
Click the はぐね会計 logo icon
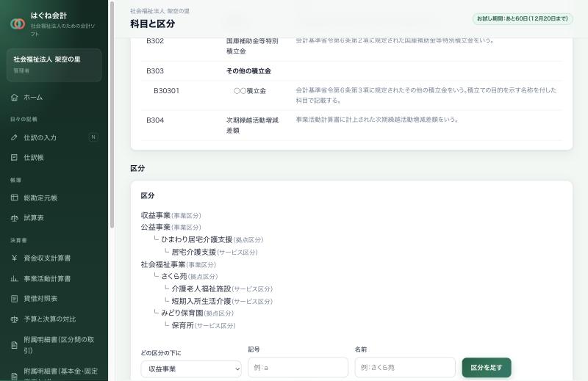pos(18,24)
